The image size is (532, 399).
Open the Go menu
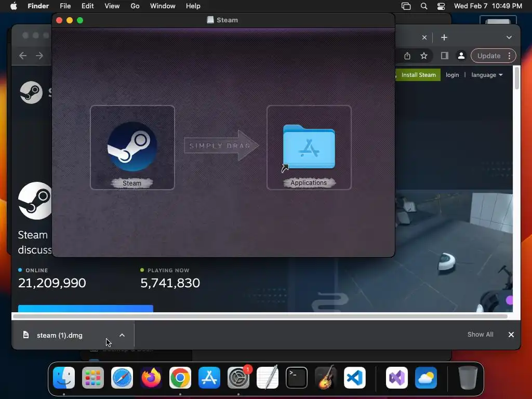(135, 6)
